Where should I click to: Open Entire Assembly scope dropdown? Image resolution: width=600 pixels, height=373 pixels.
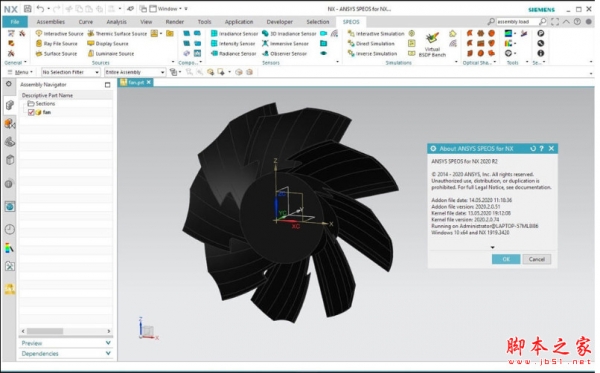click(135, 72)
